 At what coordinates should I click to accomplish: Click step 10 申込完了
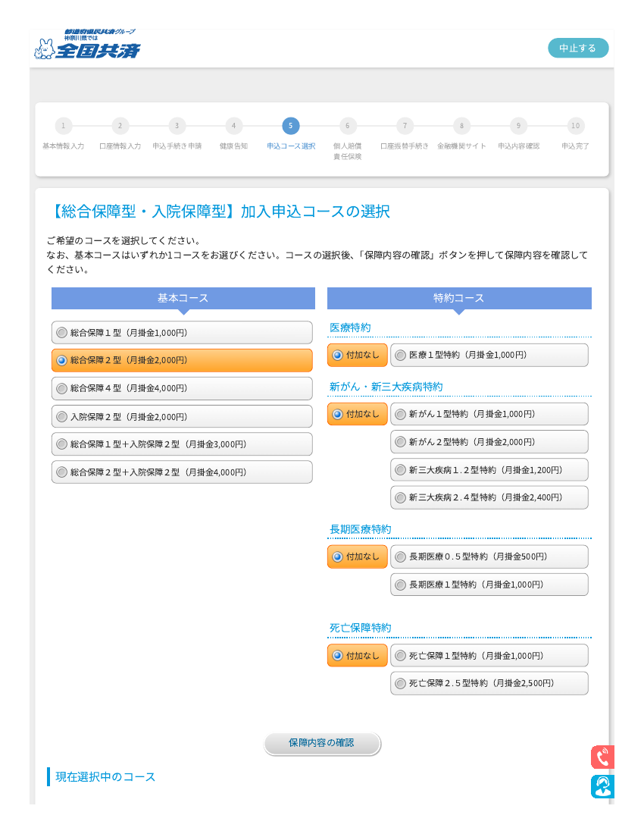pos(576,133)
